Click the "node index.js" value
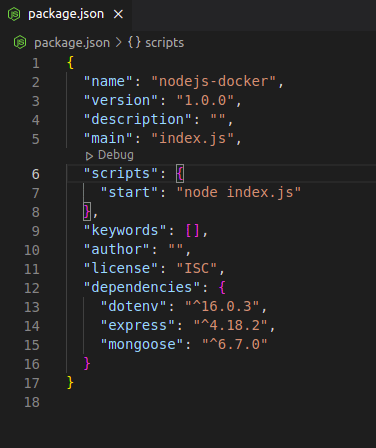 [239, 193]
